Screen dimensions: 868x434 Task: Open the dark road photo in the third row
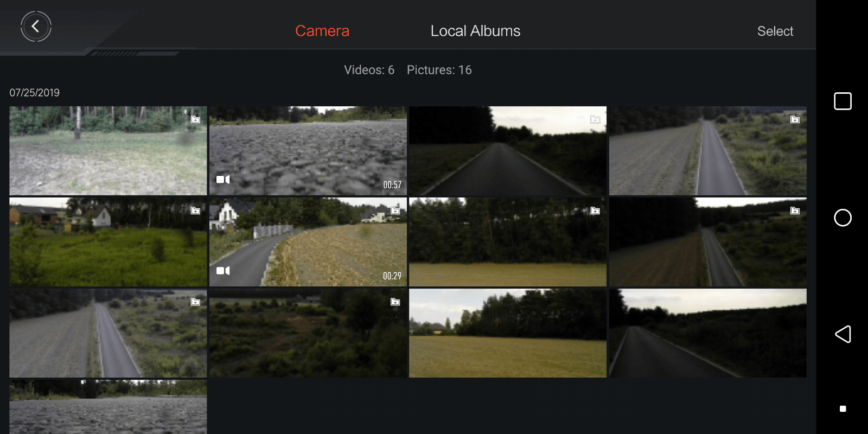[x=708, y=333]
